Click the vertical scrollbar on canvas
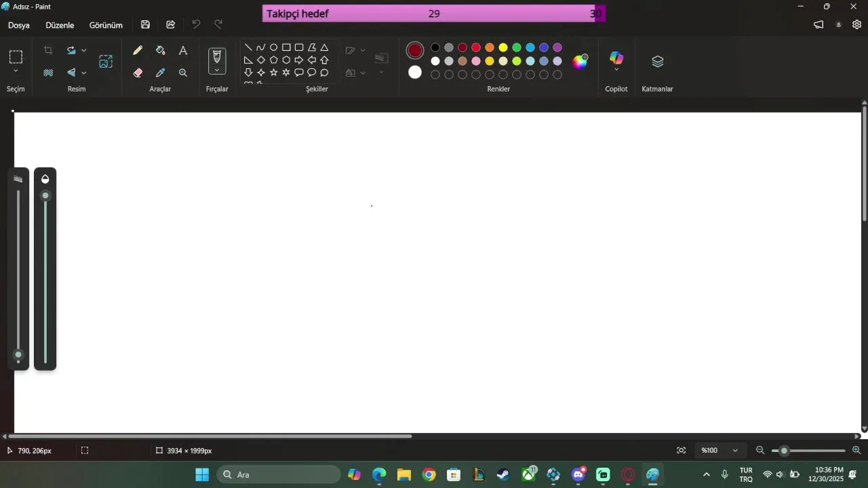Viewport: 868px width, 488px height. coord(865,163)
